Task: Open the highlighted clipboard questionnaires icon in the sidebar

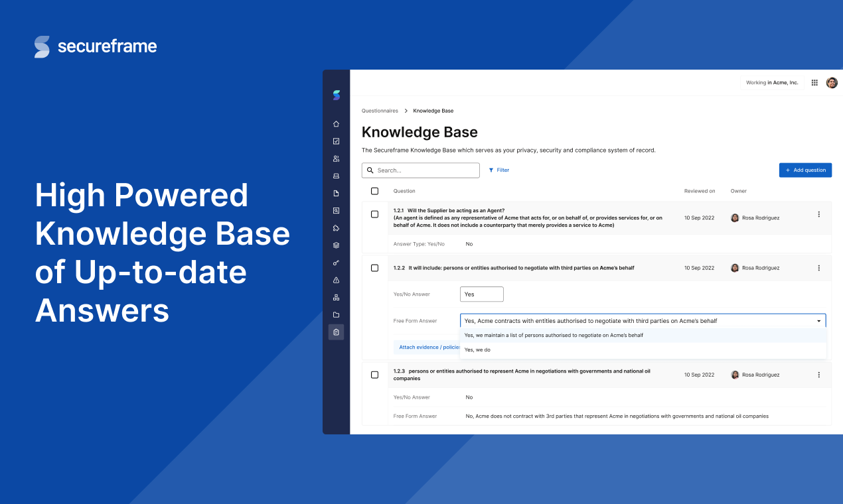Action: [x=337, y=332]
